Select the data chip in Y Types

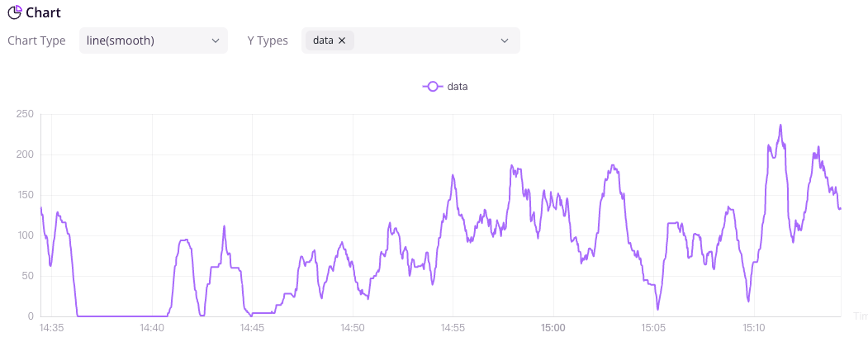[323, 40]
